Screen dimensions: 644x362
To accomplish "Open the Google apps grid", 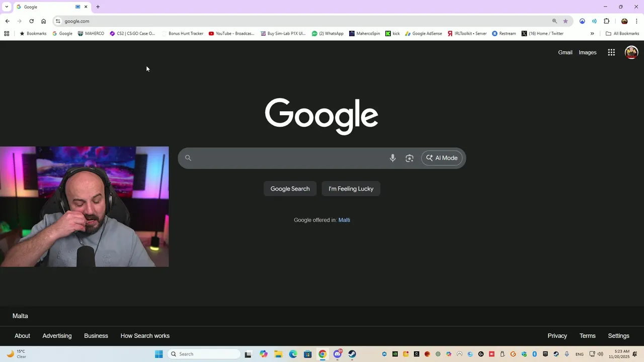I will click(611, 52).
